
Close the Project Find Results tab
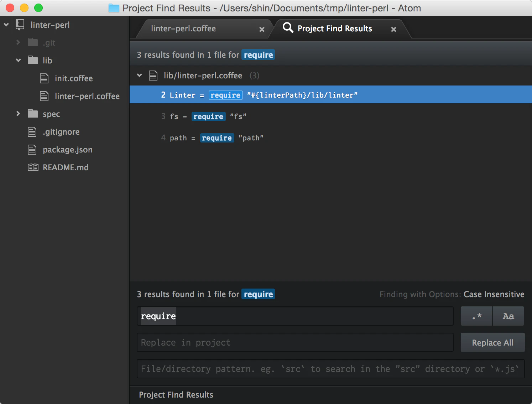tap(393, 29)
